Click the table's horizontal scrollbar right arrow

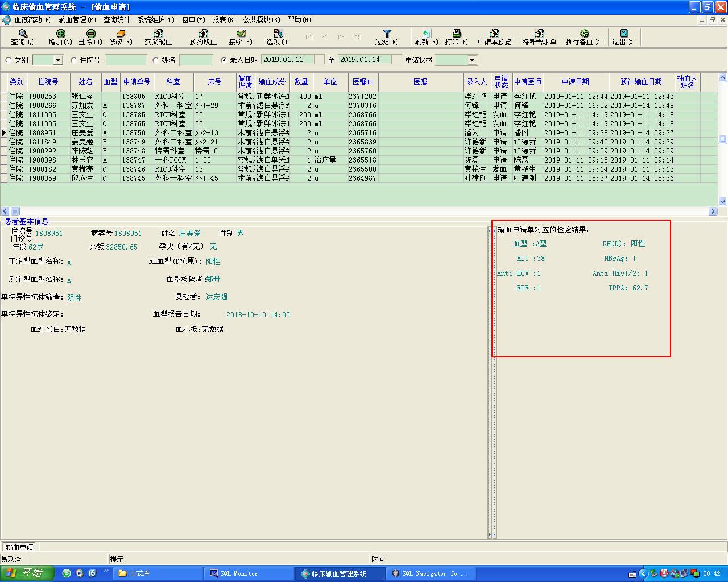pyautogui.click(x=713, y=211)
